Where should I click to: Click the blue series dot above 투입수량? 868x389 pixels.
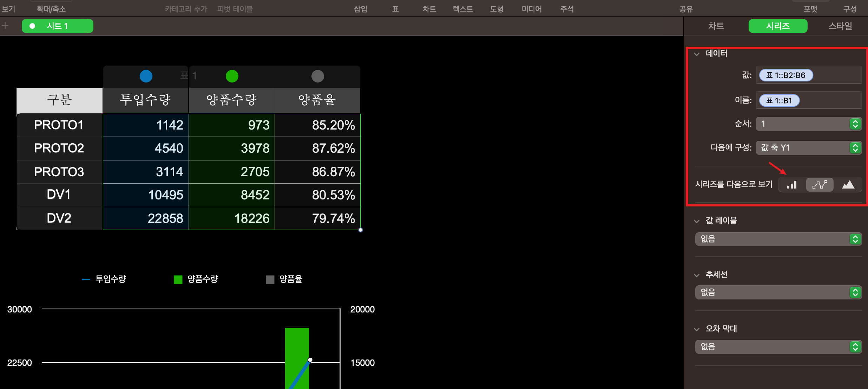tap(146, 76)
